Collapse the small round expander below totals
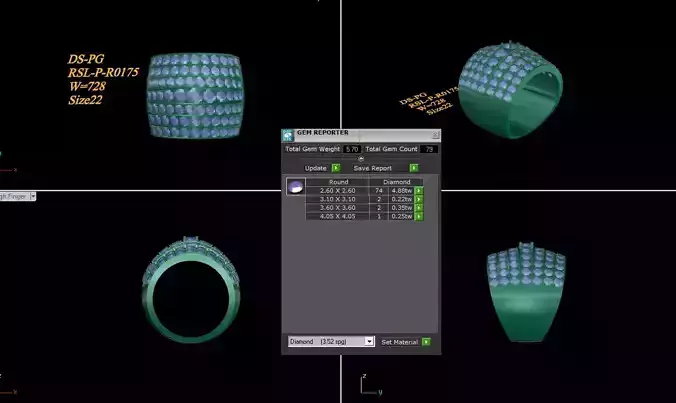 click(361, 159)
